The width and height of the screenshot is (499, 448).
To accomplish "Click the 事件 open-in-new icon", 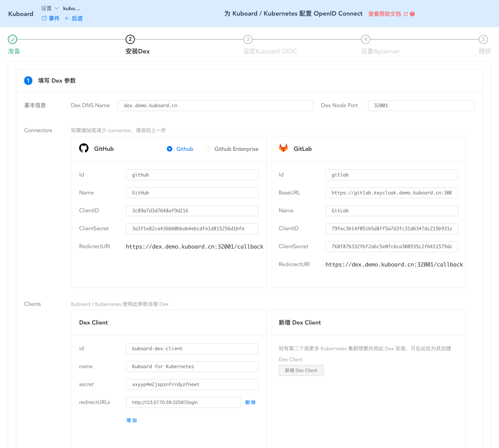I will [44, 18].
